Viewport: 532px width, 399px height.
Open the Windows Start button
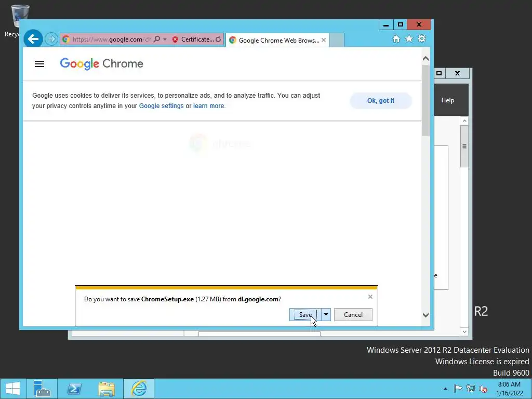(x=13, y=389)
